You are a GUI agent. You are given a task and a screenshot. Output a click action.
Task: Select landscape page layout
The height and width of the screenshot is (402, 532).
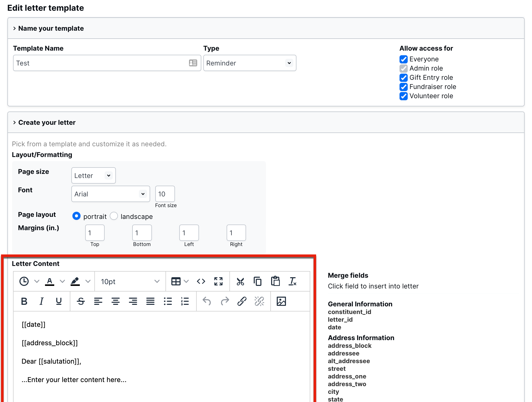coord(114,216)
